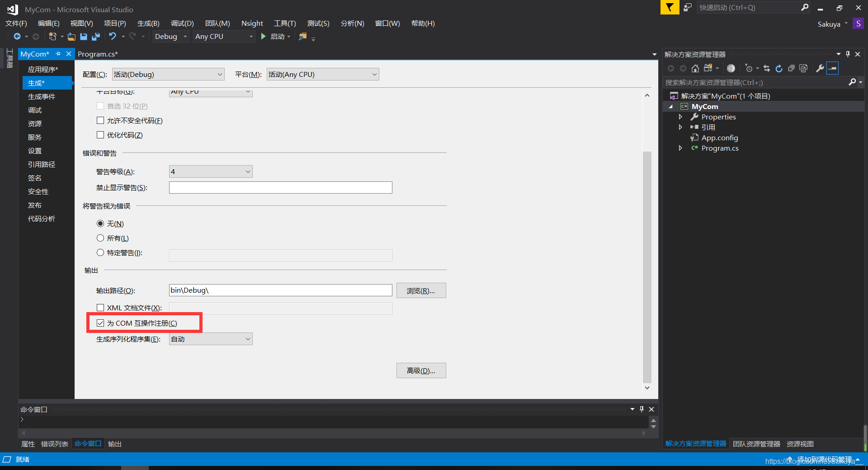Image resolution: width=868 pixels, height=470 pixels.
Task: Click the Solution Explorer search box
Action: 755,82
